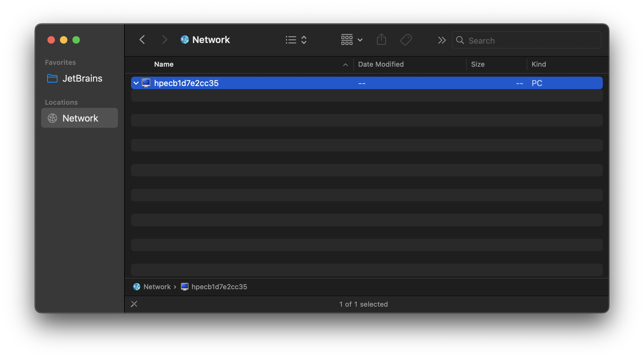Click hpecb1d7e2cc35 in the path bar
The image size is (644, 359).
[x=219, y=287]
